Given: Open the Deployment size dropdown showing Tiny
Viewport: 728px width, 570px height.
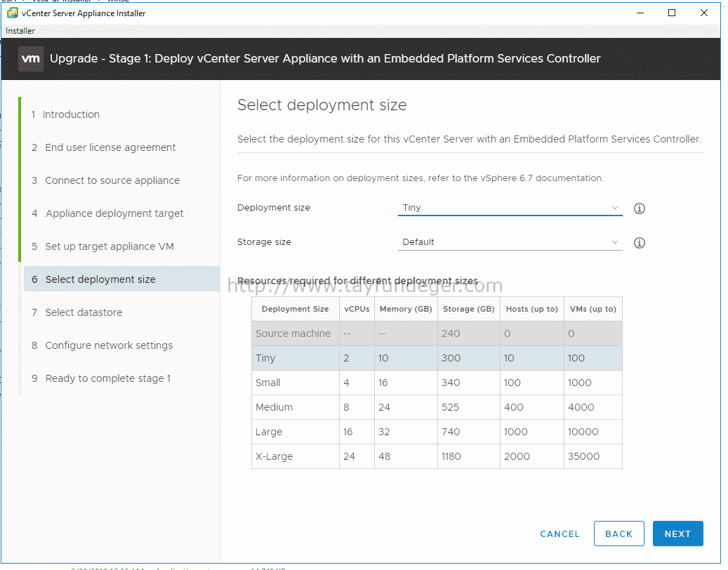Looking at the screenshot, I should [x=510, y=208].
